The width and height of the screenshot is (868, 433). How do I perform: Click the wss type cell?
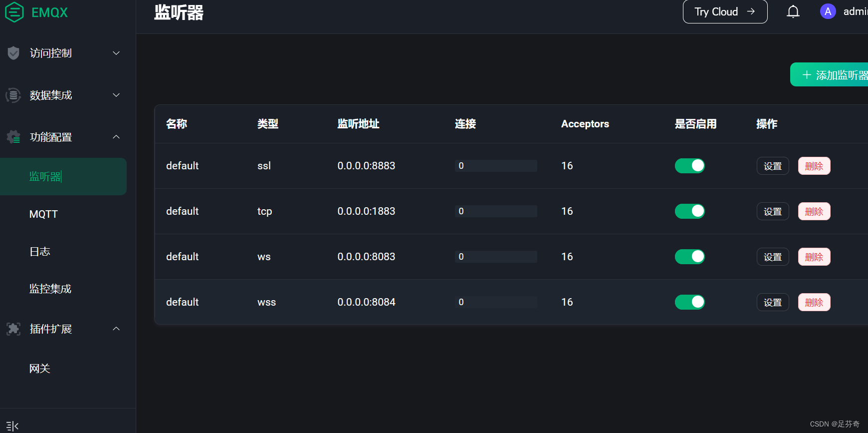(266, 302)
